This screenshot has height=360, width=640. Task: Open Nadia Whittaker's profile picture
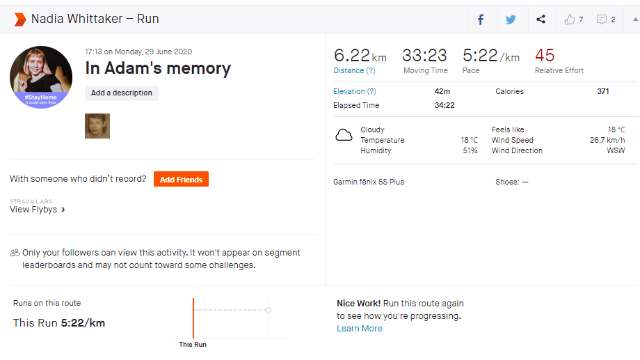click(41, 77)
